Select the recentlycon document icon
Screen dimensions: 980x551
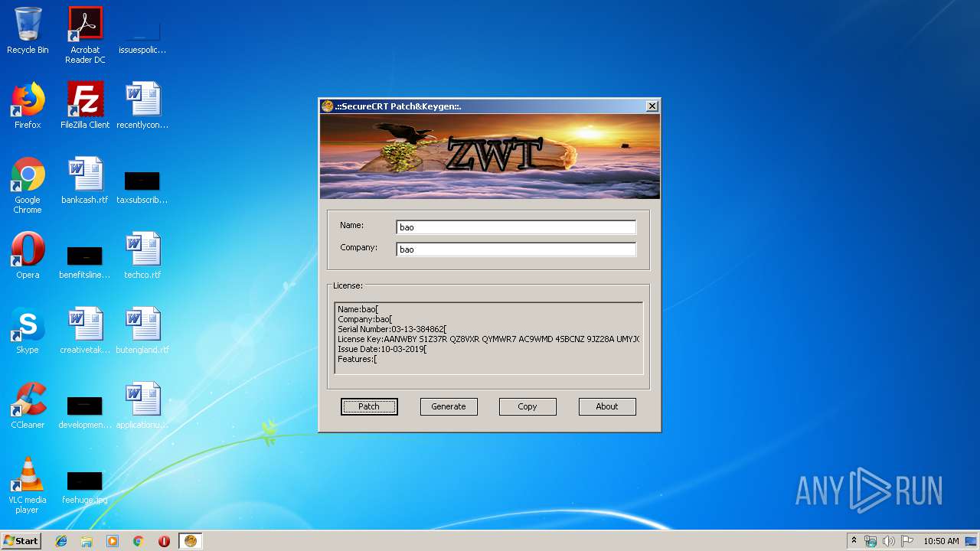pyautogui.click(x=142, y=106)
